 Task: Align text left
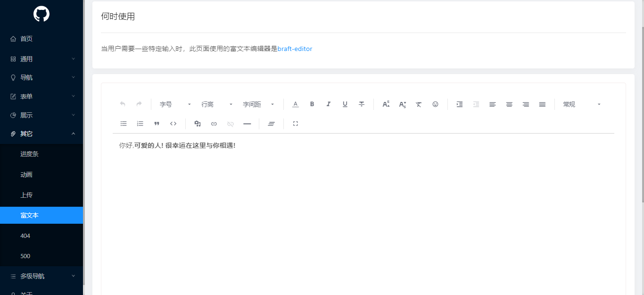(x=493, y=104)
